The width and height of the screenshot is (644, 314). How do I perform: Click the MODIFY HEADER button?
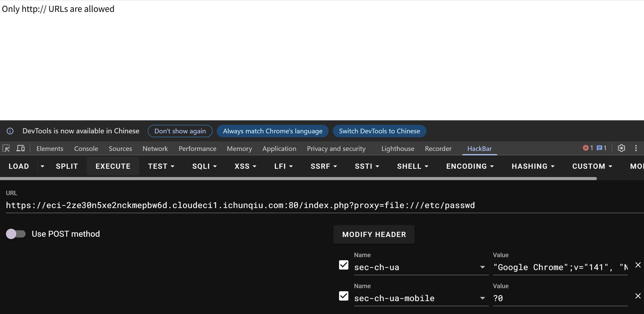[x=374, y=234]
